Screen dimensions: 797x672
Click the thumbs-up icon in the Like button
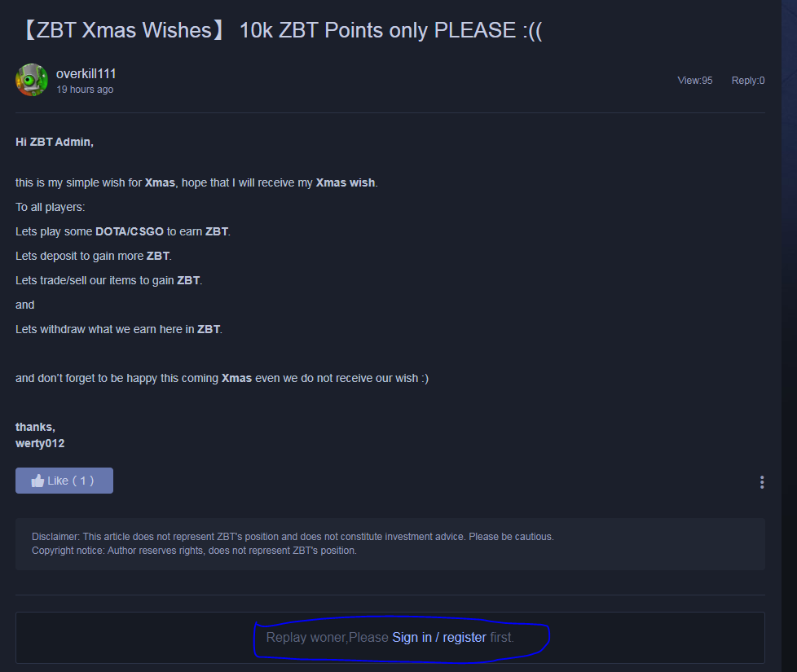point(37,481)
